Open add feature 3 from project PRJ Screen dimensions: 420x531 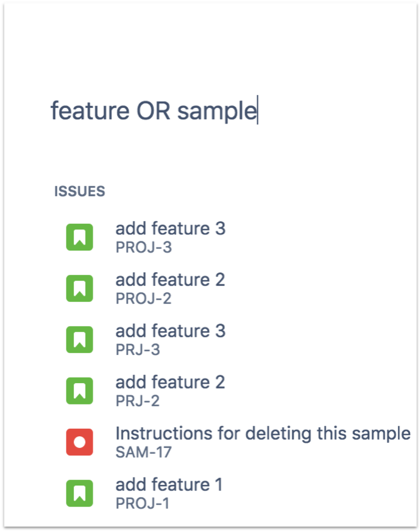(171, 331)
